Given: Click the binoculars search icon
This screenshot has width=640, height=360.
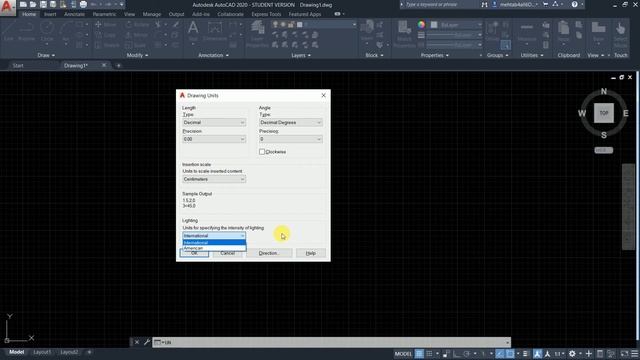Looking at the screenshot, I should tap(484, 4).
